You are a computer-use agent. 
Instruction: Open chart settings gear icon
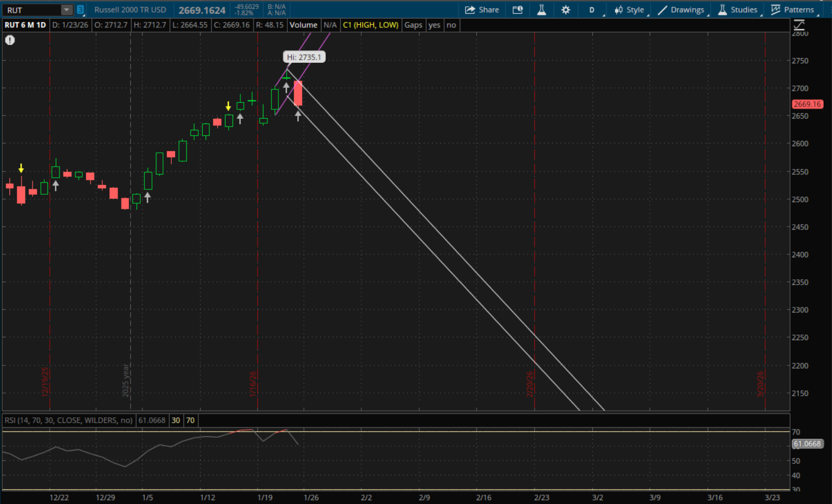[566, 10]
